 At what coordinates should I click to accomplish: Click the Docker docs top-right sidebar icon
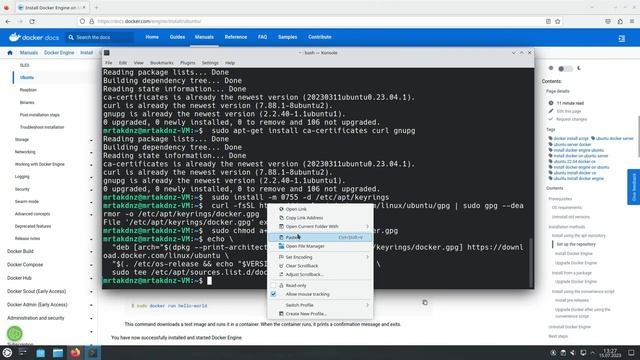622,38
